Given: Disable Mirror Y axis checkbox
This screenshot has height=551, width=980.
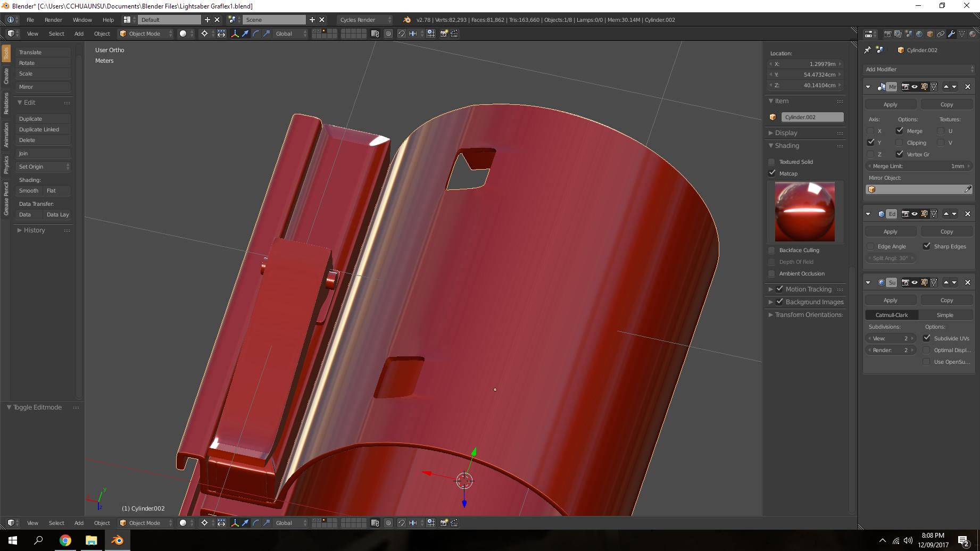Looking at the screenshot, I should click(871, 143).
